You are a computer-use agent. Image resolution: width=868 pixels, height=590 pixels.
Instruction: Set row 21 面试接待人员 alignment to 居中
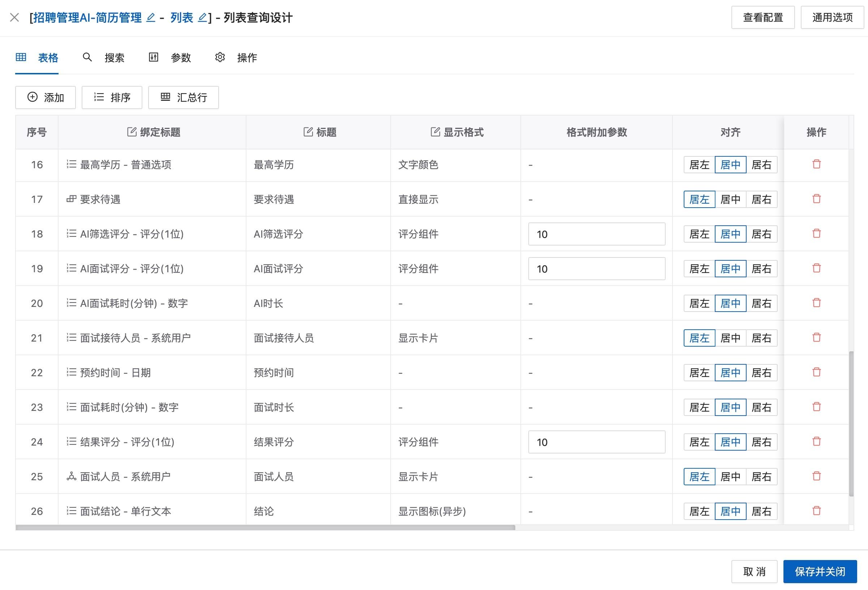point(730,338)
